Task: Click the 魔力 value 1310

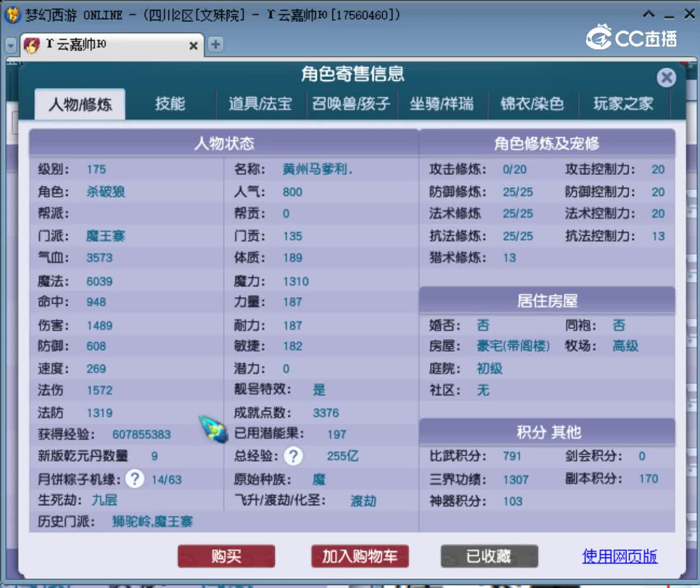Action: (296, 281)
